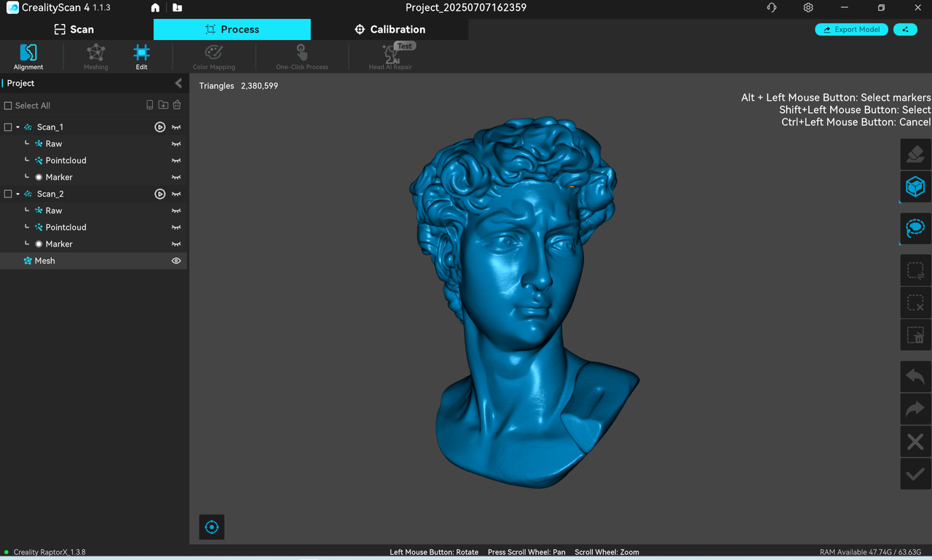This screenshot has width=932, height=560.
Task: Click the phone device icon in project panel
Action: [150, 105]
